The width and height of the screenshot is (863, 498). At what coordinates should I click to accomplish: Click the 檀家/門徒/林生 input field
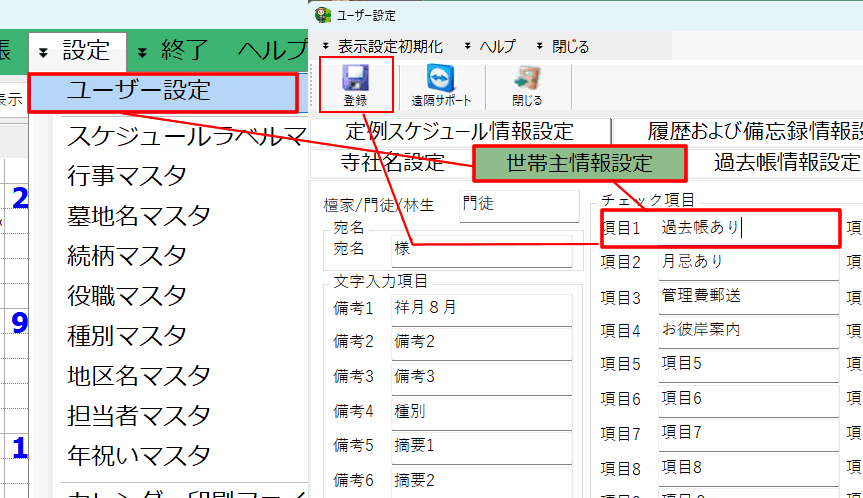(518, 205)
